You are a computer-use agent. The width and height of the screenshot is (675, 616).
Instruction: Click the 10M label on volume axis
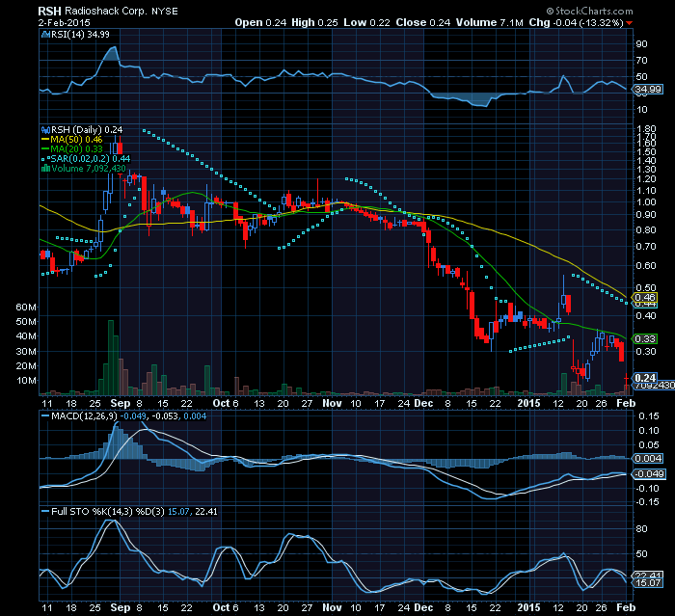coord(26,381)
